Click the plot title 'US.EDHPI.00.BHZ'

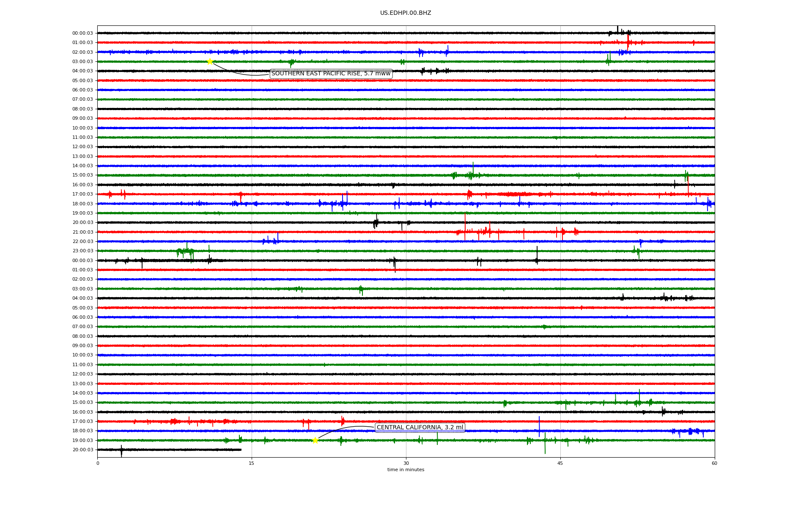[x=406, y=13]
